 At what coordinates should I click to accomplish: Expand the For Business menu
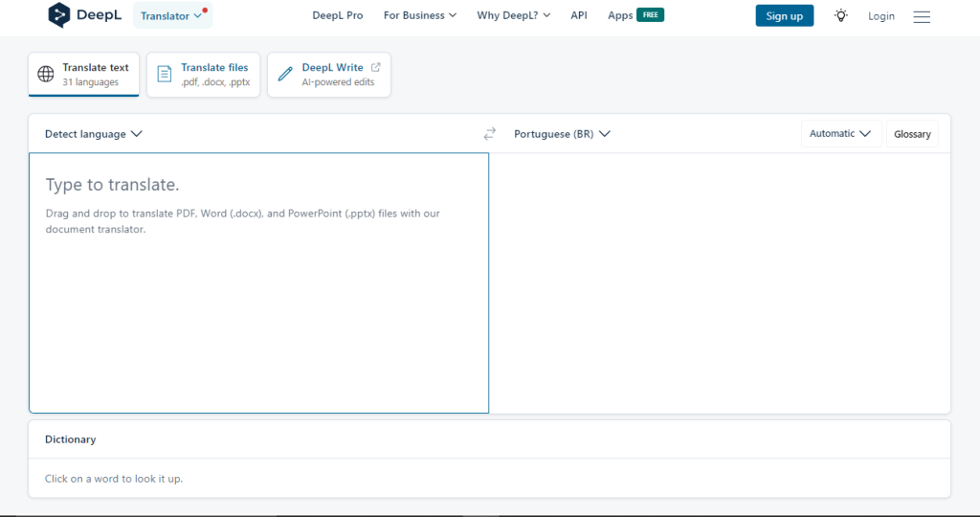(420, 15)
